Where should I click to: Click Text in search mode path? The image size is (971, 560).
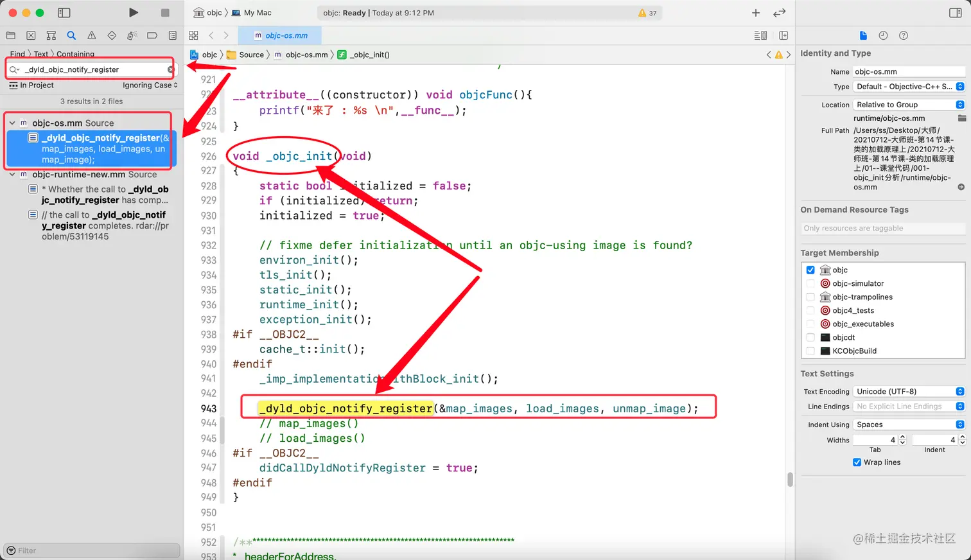40,54
